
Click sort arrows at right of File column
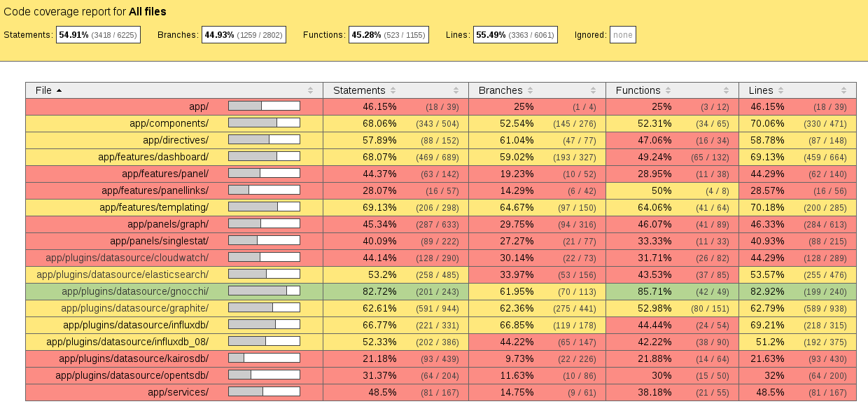[x=310, y=90]
